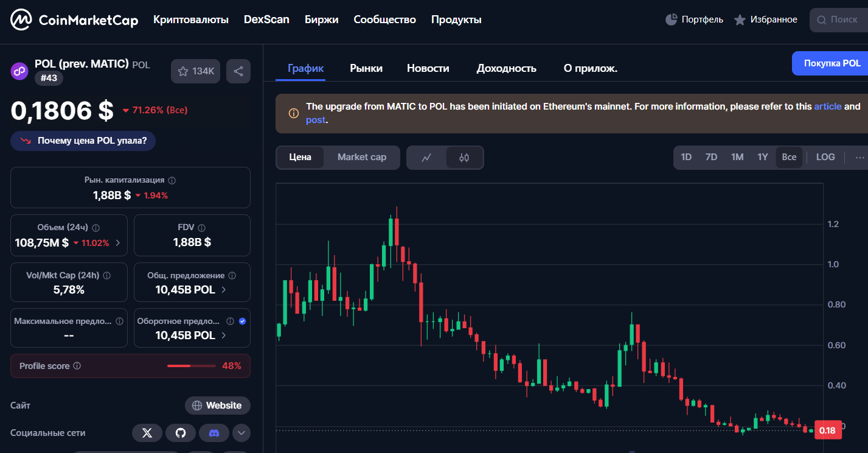The image size is (868, 453).
Task: Set chart range to 7D
Action: click(711, 157)
